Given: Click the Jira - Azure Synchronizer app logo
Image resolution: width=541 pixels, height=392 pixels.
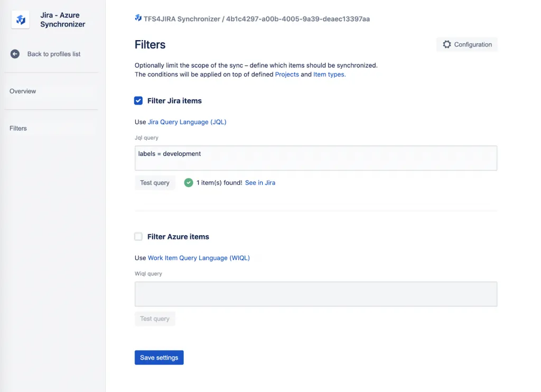Looking at the screenshot, I should [x=21, y=20].
